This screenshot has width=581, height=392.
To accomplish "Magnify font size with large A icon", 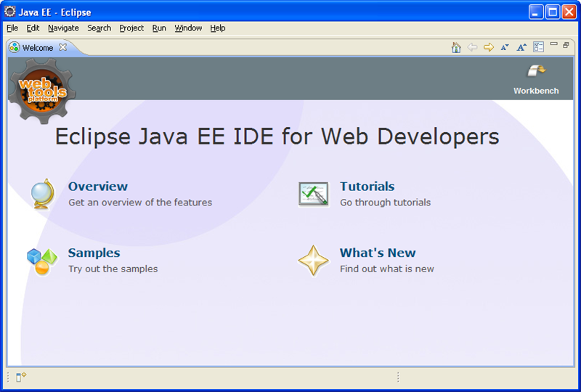I will pyautogui.click(x=521, y=47).
